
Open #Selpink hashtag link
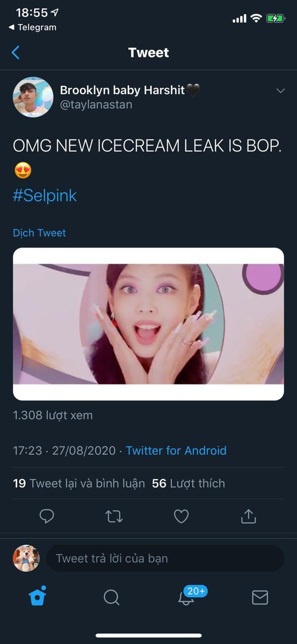click(45, 196)
